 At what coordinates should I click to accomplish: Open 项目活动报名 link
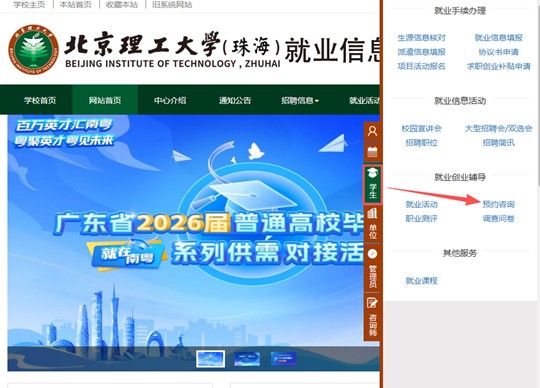pos(421,66)
